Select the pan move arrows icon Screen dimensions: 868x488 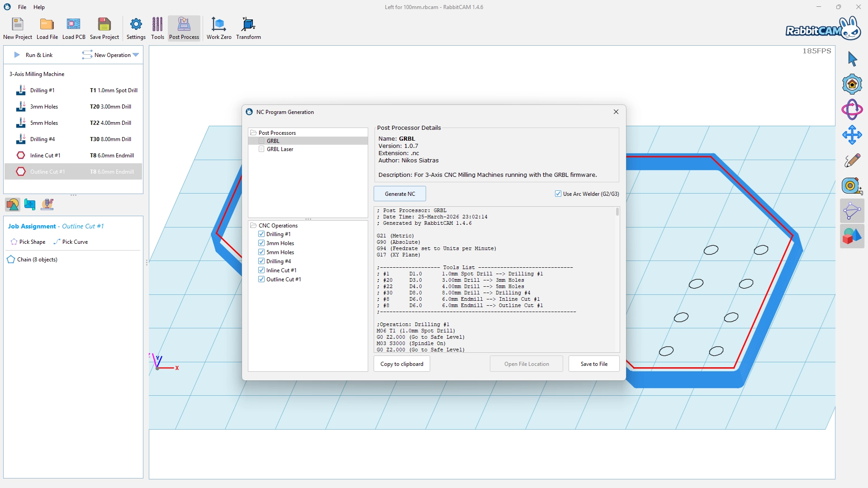tap(852, 135)
